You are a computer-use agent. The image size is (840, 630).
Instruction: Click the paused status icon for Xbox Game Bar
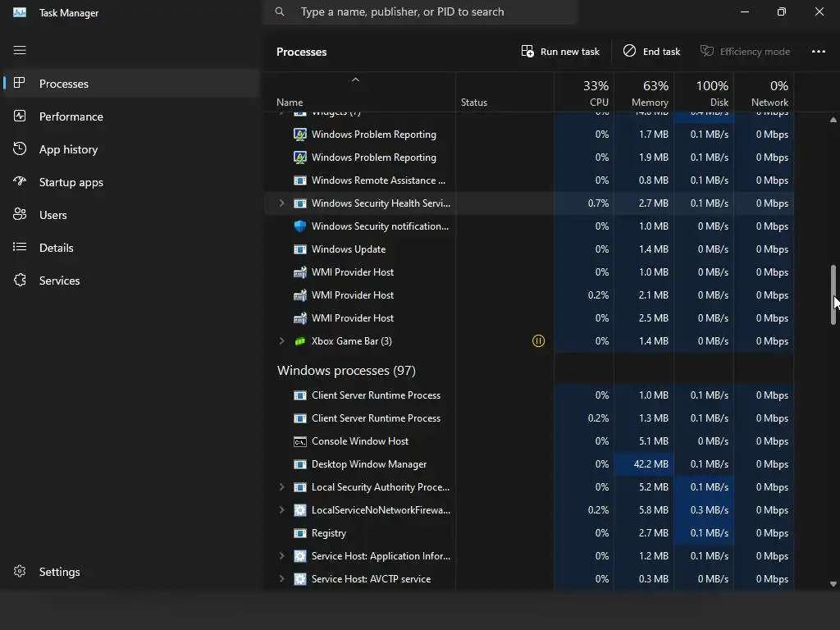538,340
